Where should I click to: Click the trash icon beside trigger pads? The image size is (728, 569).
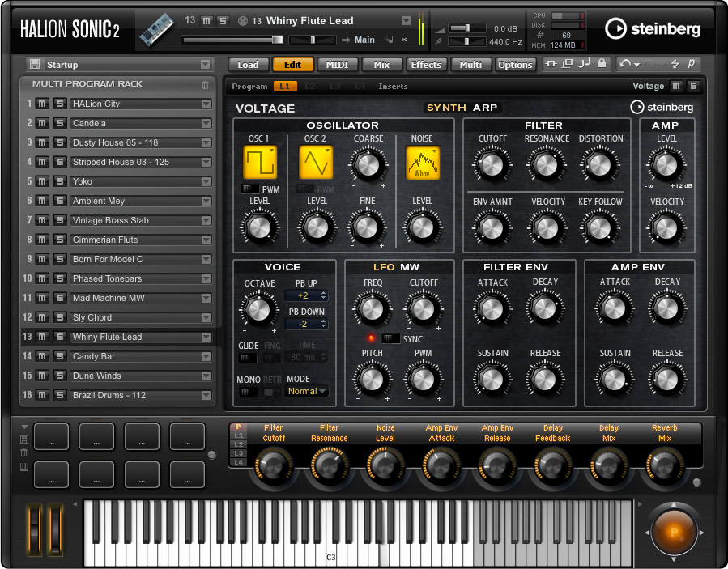click(24, 452)
